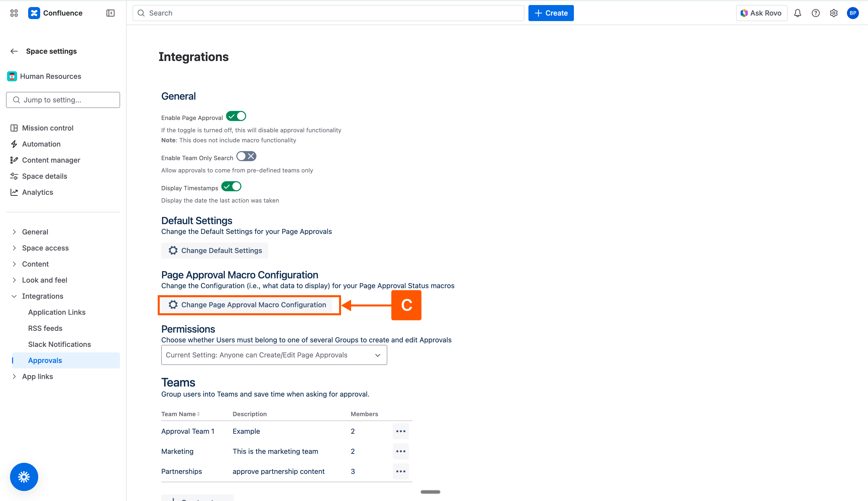Collapse the sidebar with the panel icon
868x501 pixels.
click(x=110, y=13)
